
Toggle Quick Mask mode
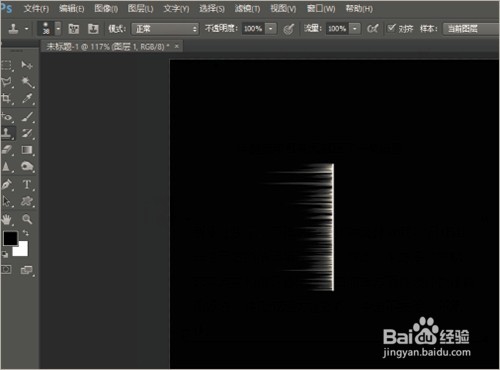pyautogui.click(x=6, y=269)
